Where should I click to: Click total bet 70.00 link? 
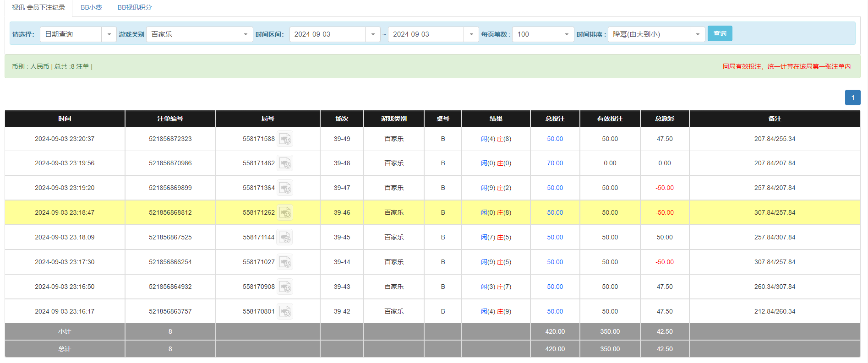point(555,163)
